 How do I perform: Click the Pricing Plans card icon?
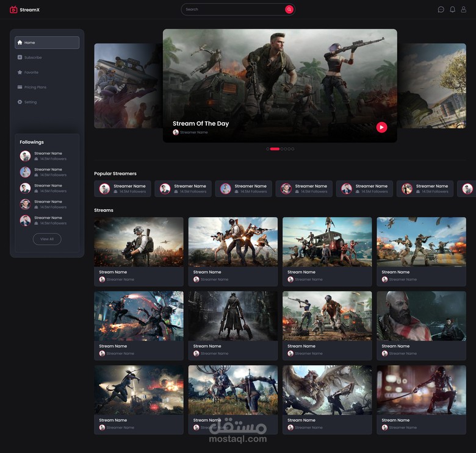[20, 87]
